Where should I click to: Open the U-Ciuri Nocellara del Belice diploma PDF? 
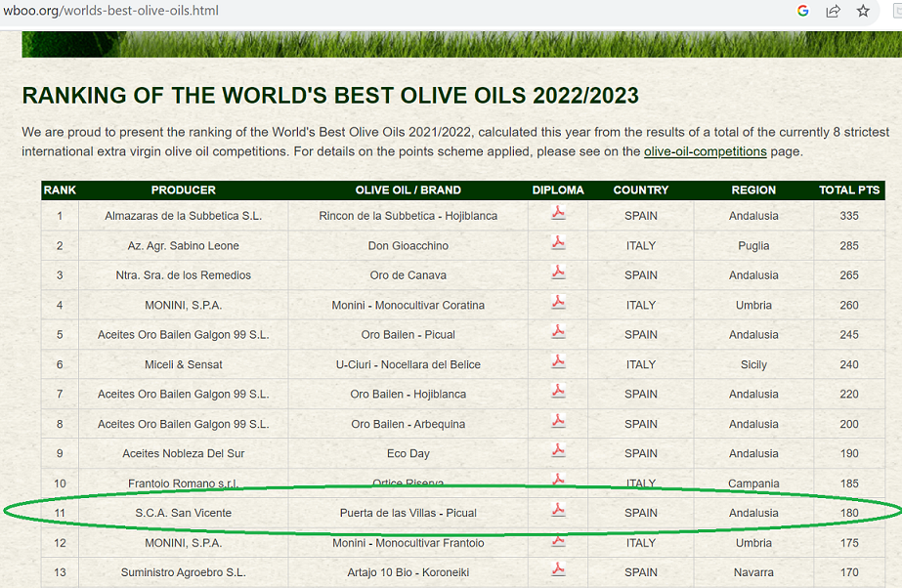coord(558,361)
